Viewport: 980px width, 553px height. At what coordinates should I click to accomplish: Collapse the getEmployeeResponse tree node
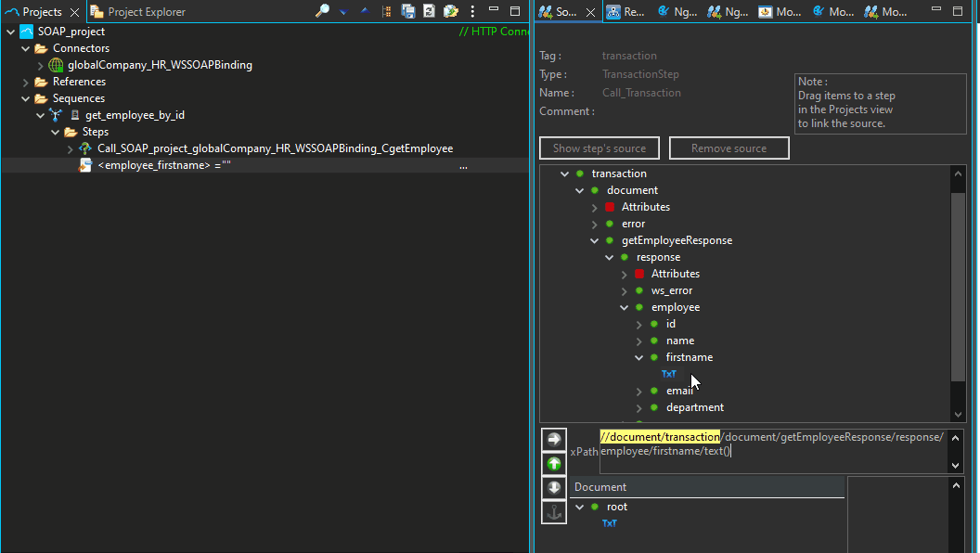click(x=595, y=239)
